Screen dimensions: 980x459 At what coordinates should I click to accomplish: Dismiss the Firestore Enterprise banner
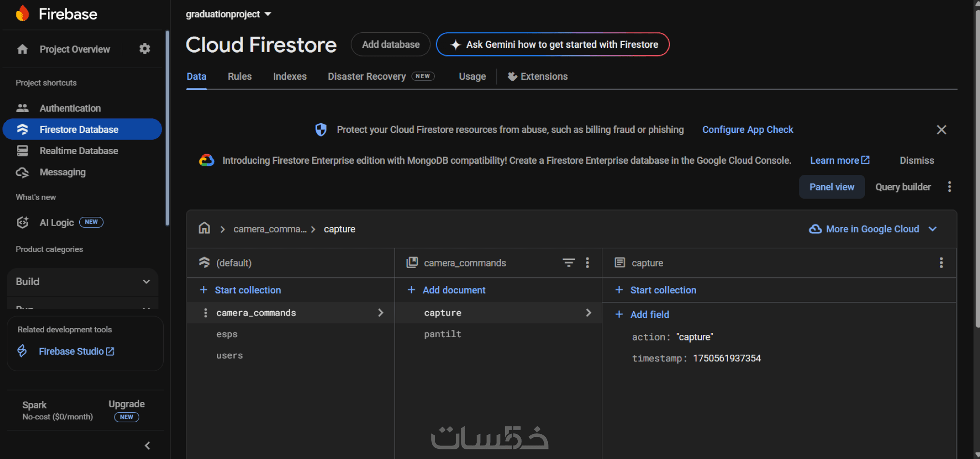[x=917, y=160]
